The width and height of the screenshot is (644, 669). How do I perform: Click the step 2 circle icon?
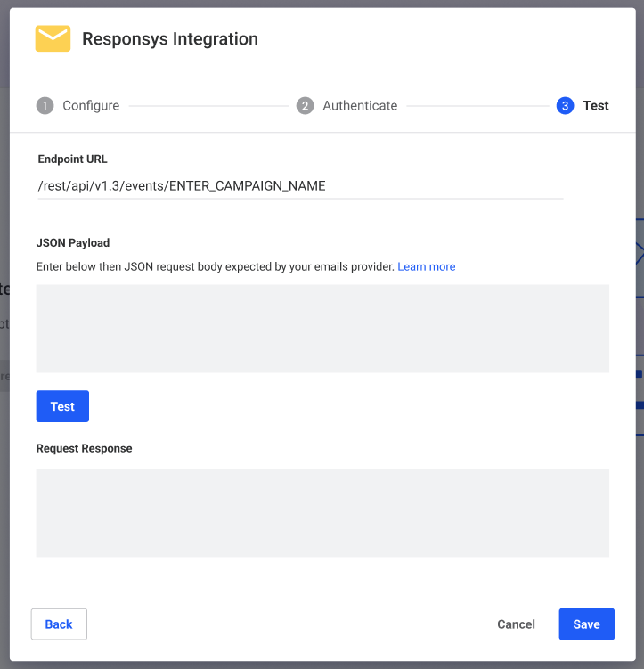click(305, 106)
